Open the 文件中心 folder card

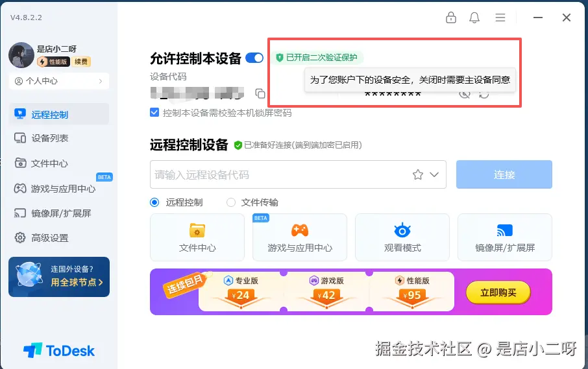tap(197, 237)
